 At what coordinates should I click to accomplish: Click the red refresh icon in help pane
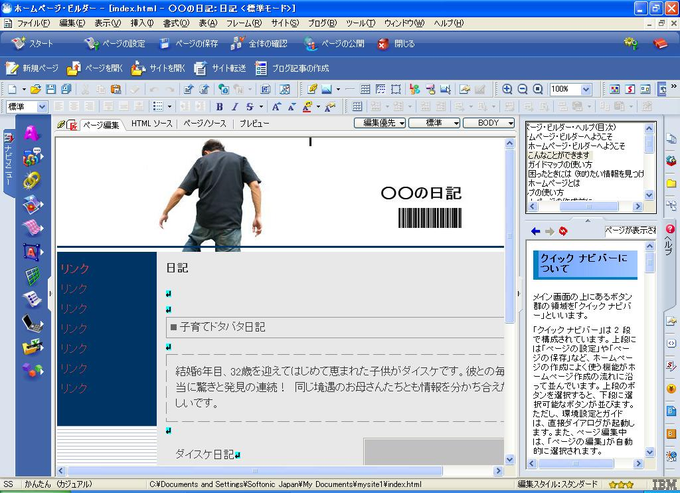click(563, 232)
